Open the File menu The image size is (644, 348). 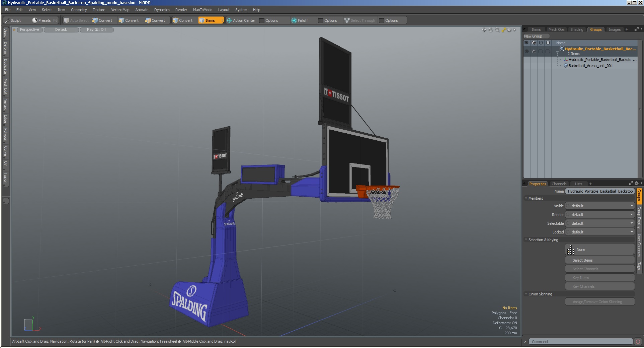8,10
